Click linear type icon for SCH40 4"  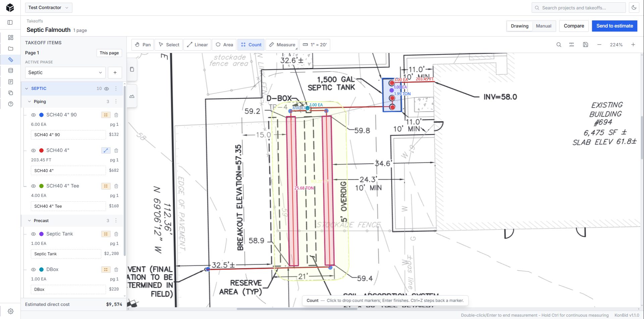click(x=106, y=151)
